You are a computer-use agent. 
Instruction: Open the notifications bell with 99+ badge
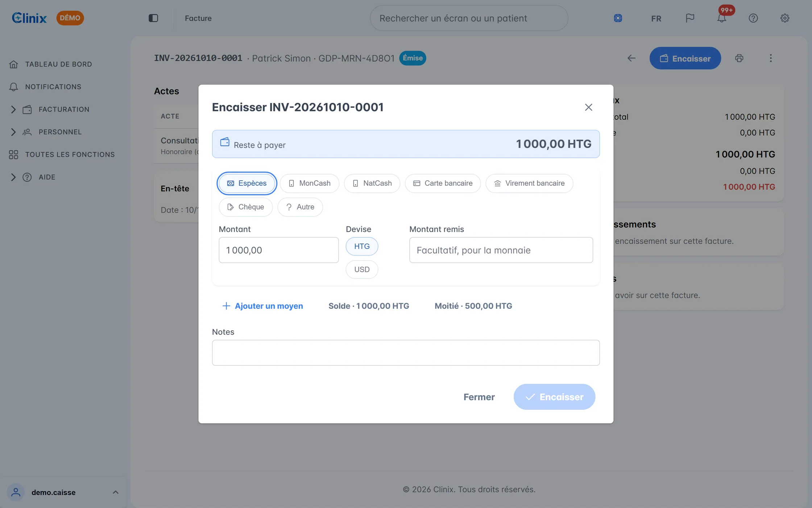tap(722, 18)
